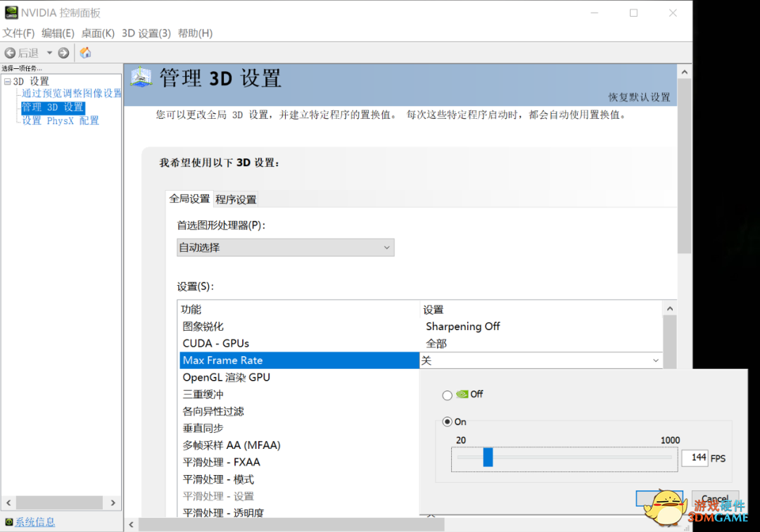760x532 pixels.
Task: Click 恢复默认设置 restore defaults
Action: 639,97
